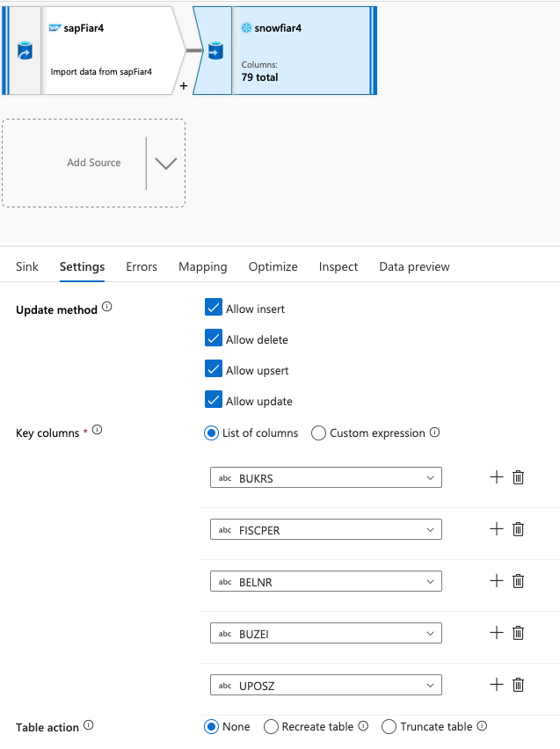Choose the Recreate table option

click(271, 727)
